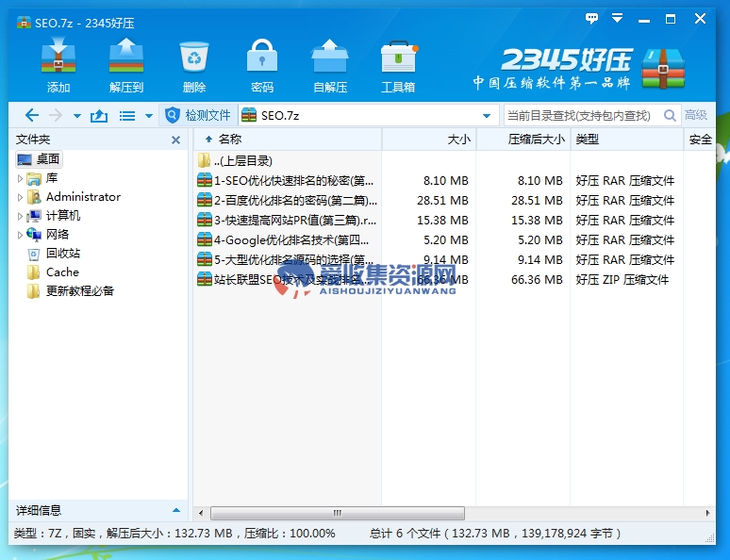Expand the 详细信息 details panel
730x560 pixels.
point(176,511)
